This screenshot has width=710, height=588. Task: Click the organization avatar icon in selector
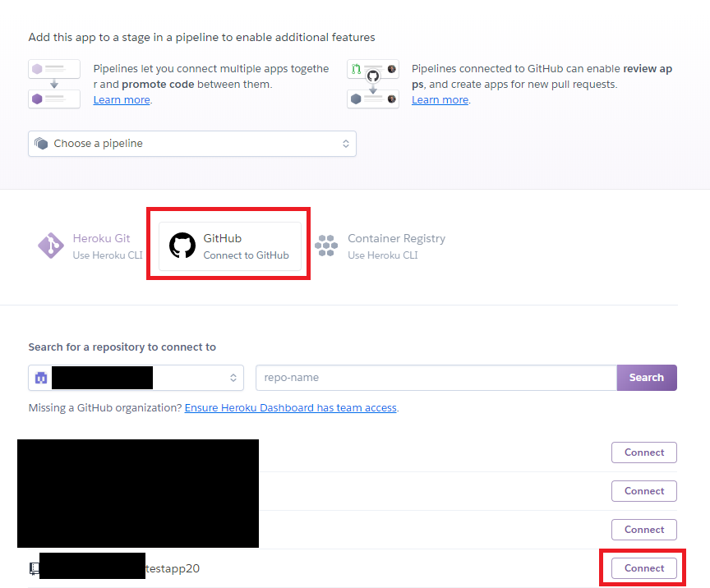pos(41,378)
